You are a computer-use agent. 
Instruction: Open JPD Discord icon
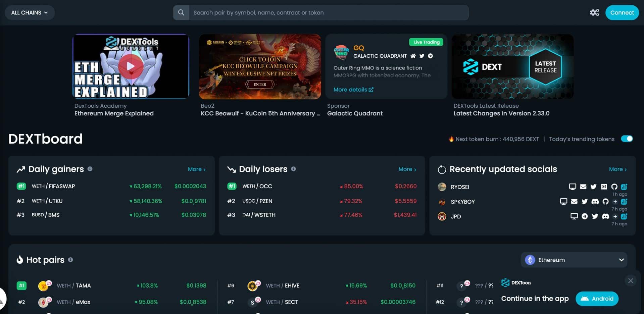tap(605, 216)
